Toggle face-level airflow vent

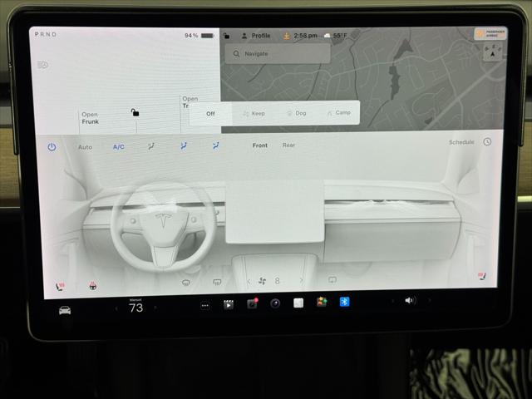(184, 146)
